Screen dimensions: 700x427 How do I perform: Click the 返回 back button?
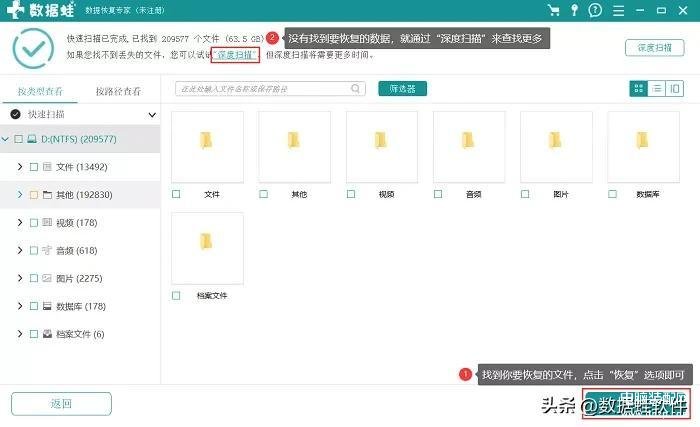61,404
